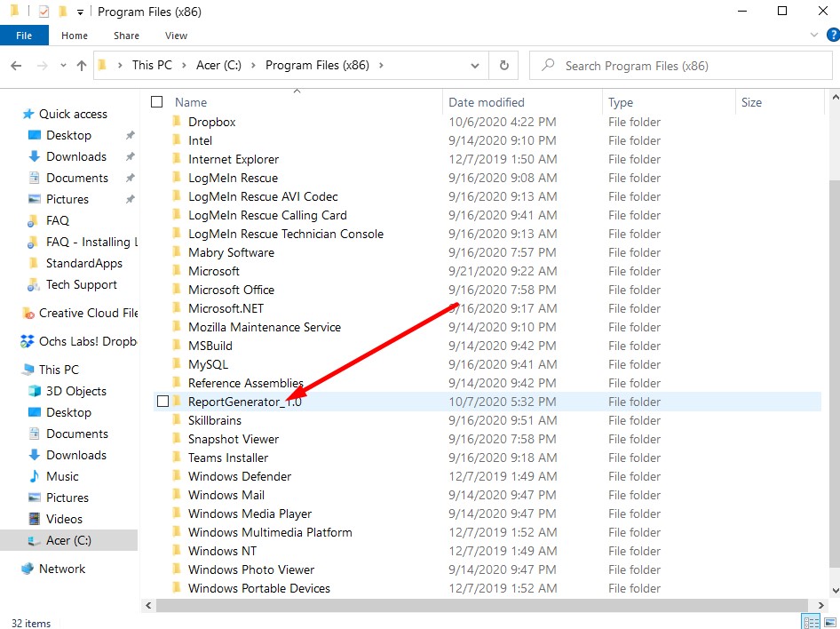Click the Back navigation arrow

[x=16, y=66]
